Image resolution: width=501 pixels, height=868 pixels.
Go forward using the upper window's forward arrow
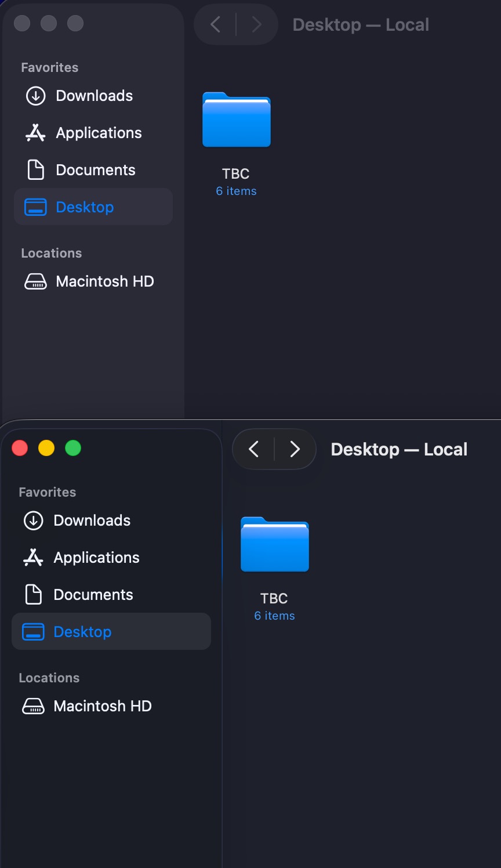tap(256, 24)
